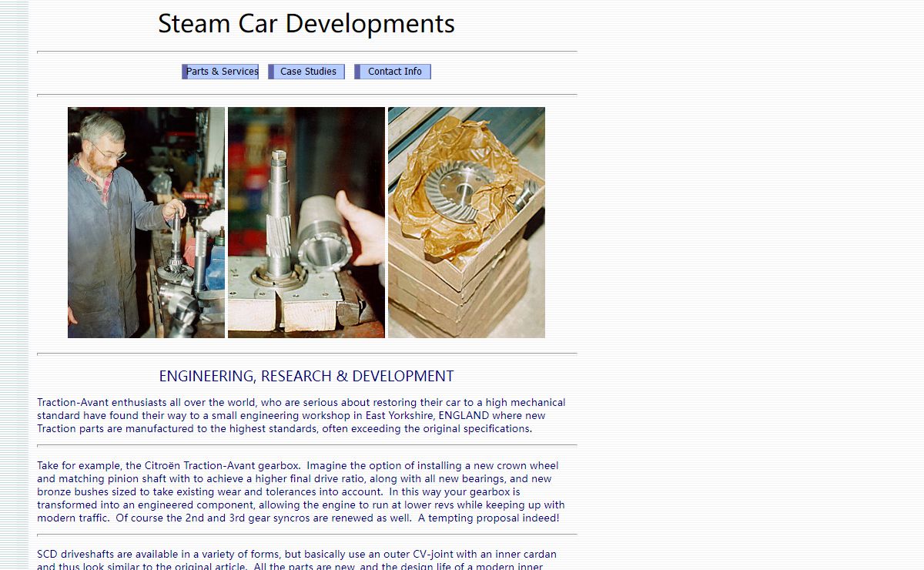924x570 pixels.
Task: Click the Steam Car Developments page title
Action: pyautogui.click(x=306, y=23)
